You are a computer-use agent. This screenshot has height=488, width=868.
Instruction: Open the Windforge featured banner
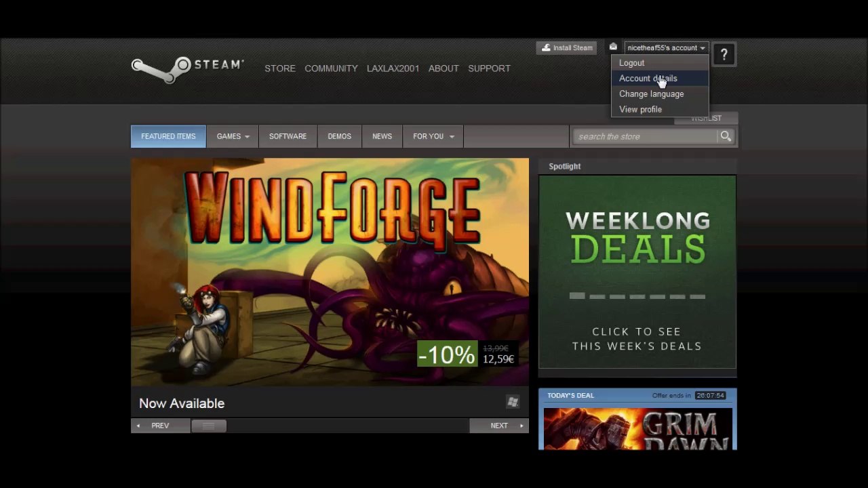(x=330, y=272)
